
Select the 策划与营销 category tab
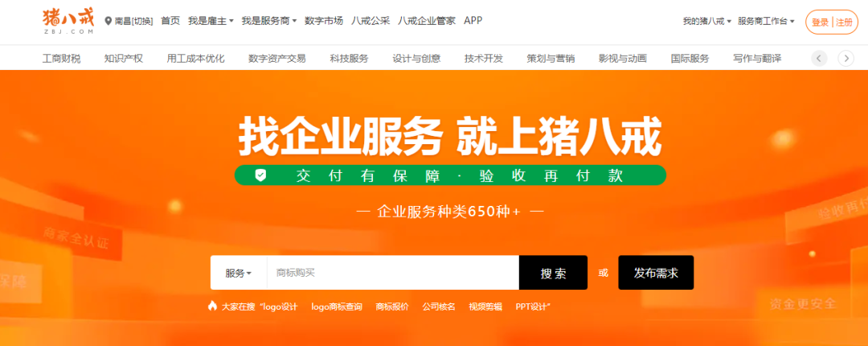coord(551,58)
